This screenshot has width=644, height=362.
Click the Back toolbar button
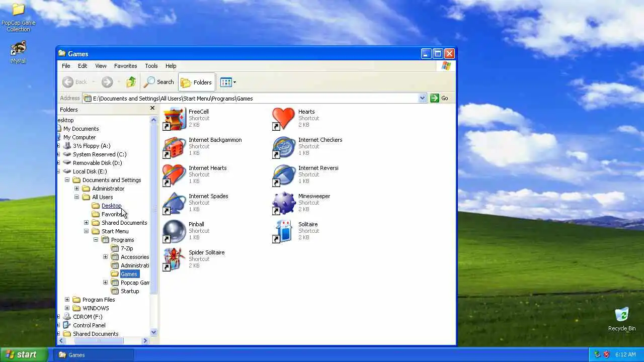click(74, 82)
